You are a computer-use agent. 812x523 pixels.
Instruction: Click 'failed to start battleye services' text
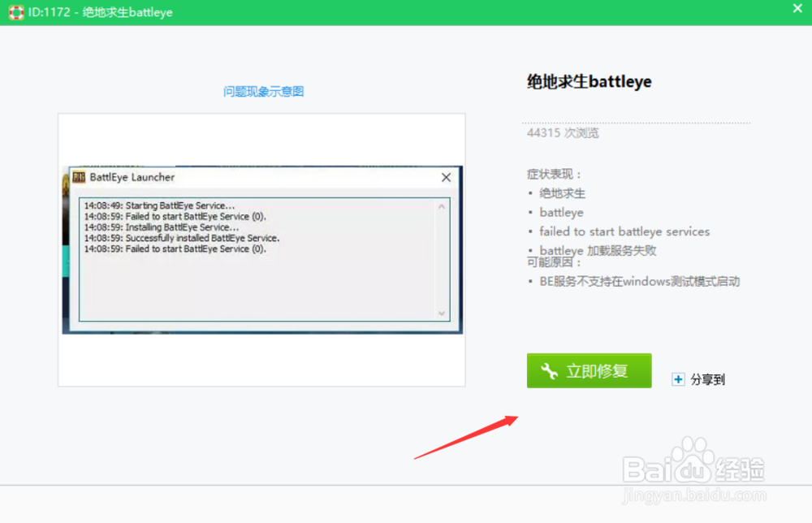(624, 231)
